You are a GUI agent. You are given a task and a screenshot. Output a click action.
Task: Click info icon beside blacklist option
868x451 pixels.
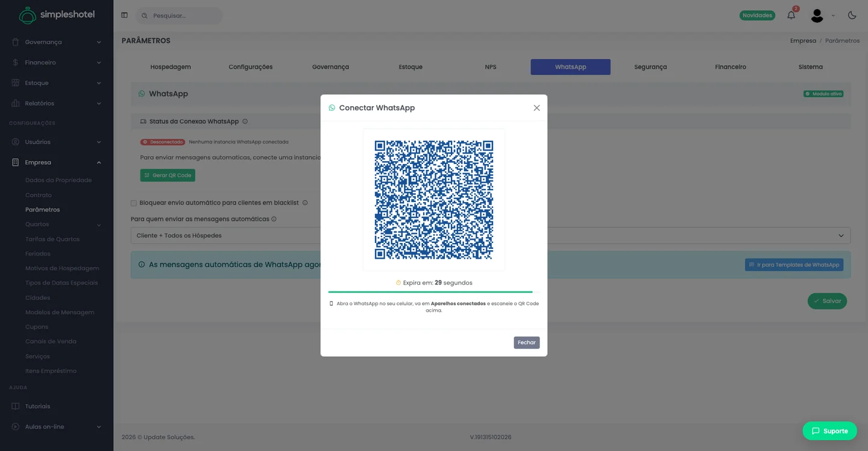click(x=305, y=203)
